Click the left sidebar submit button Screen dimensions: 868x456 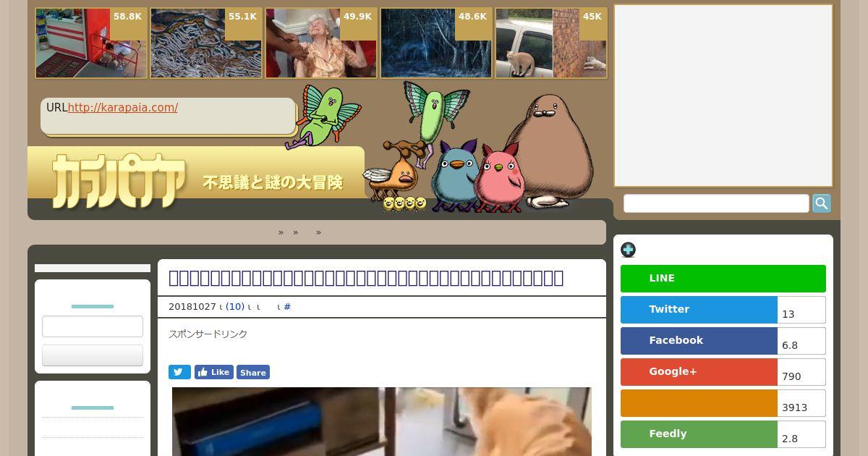coord(93,355)
